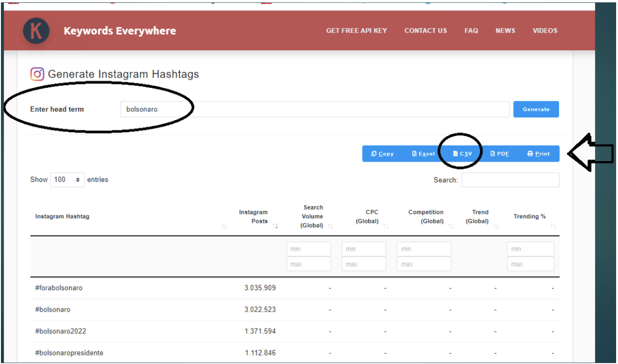Click the Keywords Everywhere K logo
Screen dimensions: 618x364
click(36, 31)
